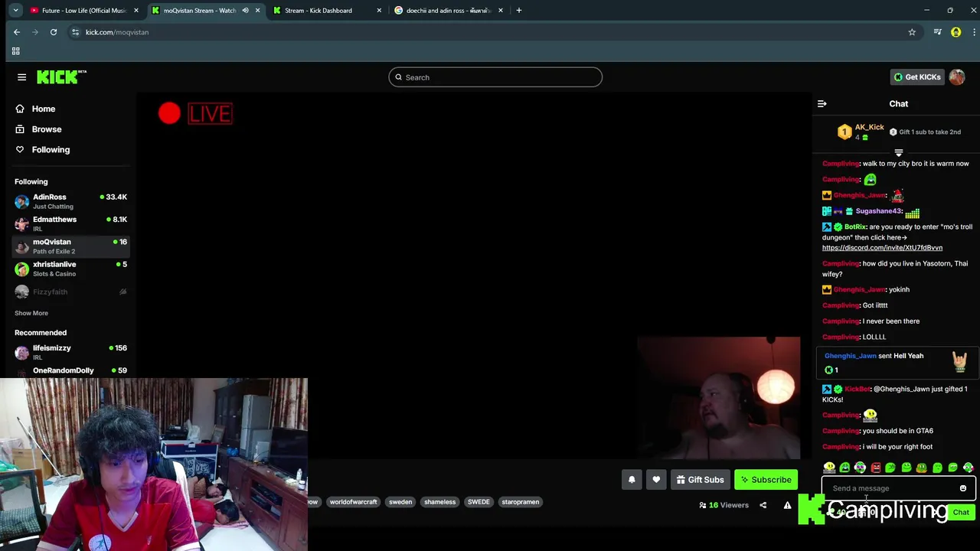Image resolution: width=980 pixels, height=551 pixels.
Task: Click the report warning triangle icon
Action: pyautogui.click(x=787, y=505)
